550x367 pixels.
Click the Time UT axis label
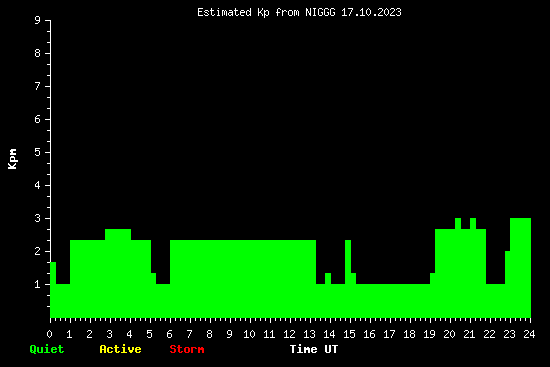(314, 349)
